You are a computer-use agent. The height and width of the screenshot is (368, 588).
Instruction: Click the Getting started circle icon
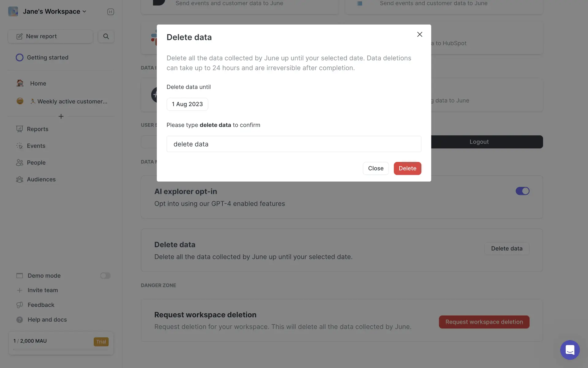pyautogui.click(x=20, y=58)
